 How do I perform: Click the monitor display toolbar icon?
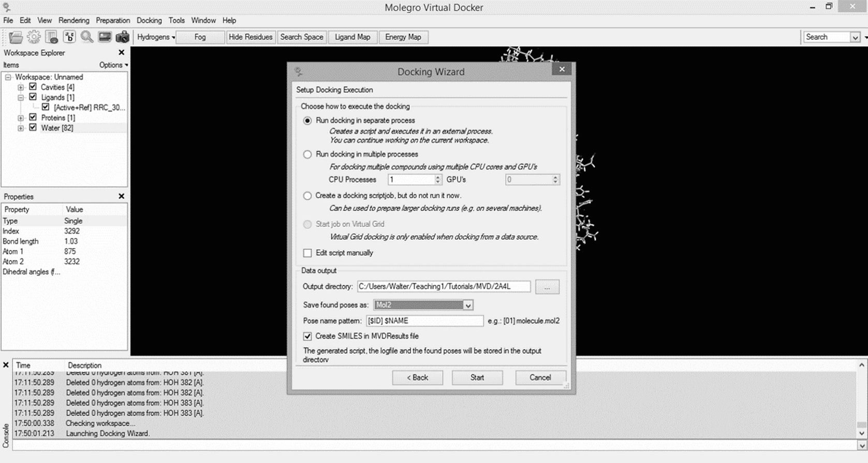point(105,37)
